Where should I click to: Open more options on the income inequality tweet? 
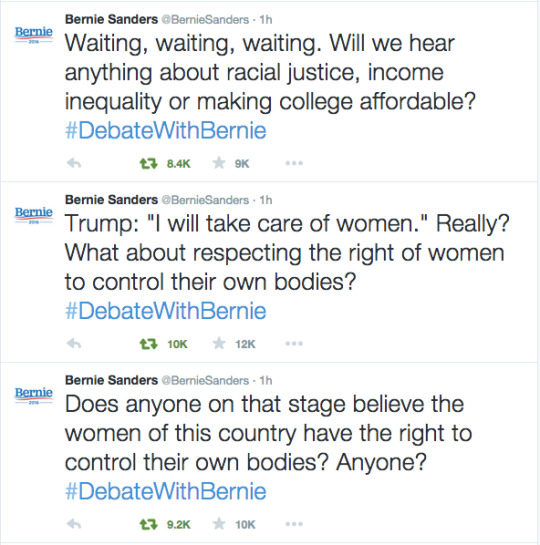(294, 163)
